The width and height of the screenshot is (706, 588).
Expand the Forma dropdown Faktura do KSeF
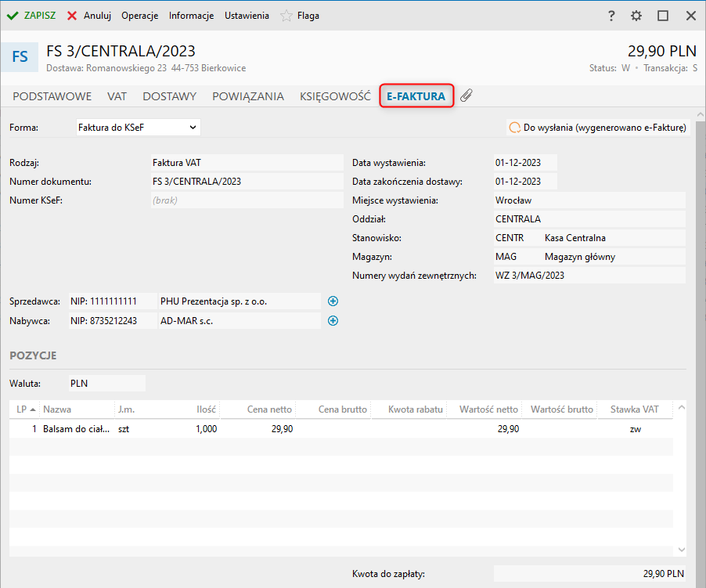139,128
